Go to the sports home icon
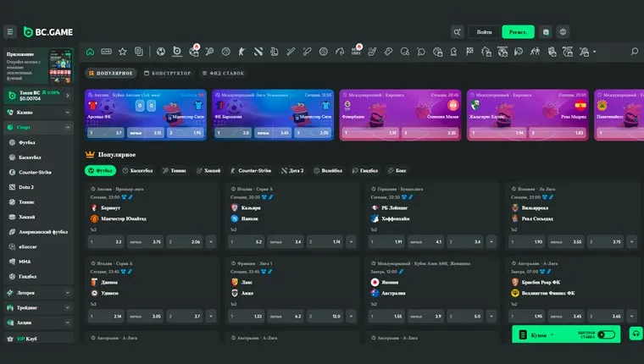 click(90, 52)
